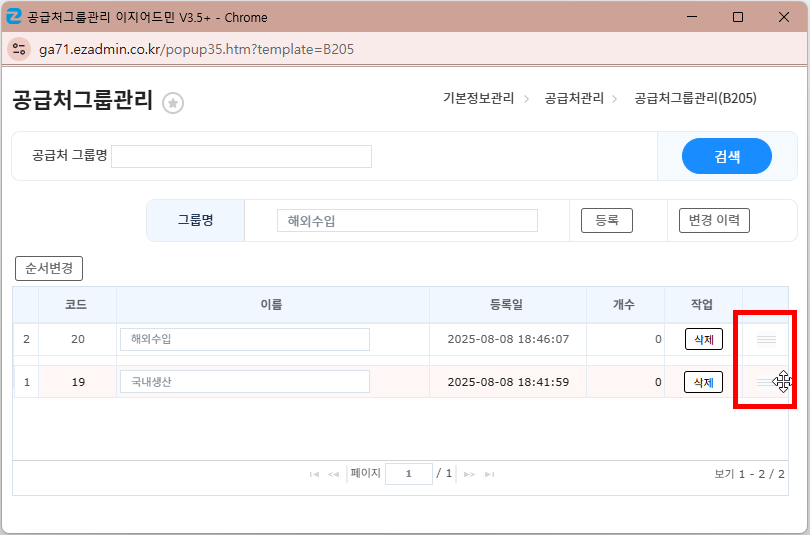Click the site info icon in address bar

(x=20, y=49)
